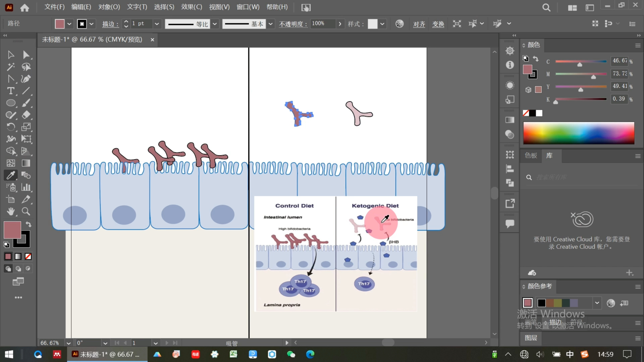Expand the opacity slider arrow
This screenshot has width=644, height=362.
[x=340, y=24]
